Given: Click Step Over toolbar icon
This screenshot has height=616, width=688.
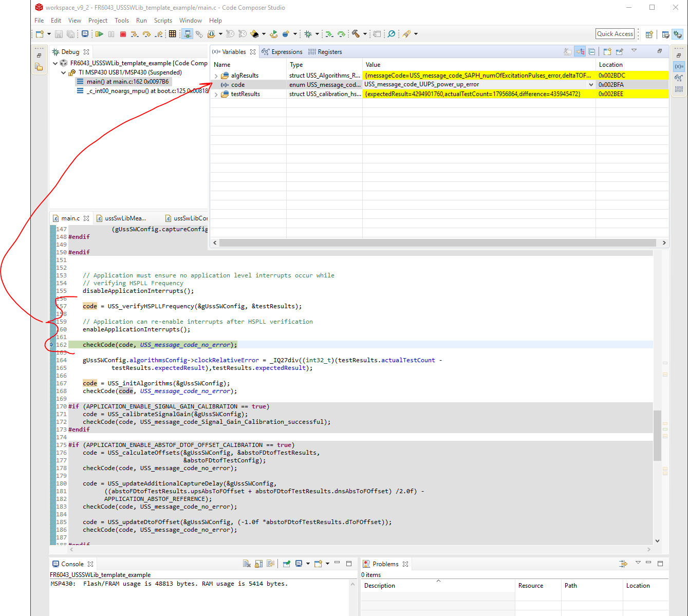Looking at the screenshot, I should (x=146, y=34).
